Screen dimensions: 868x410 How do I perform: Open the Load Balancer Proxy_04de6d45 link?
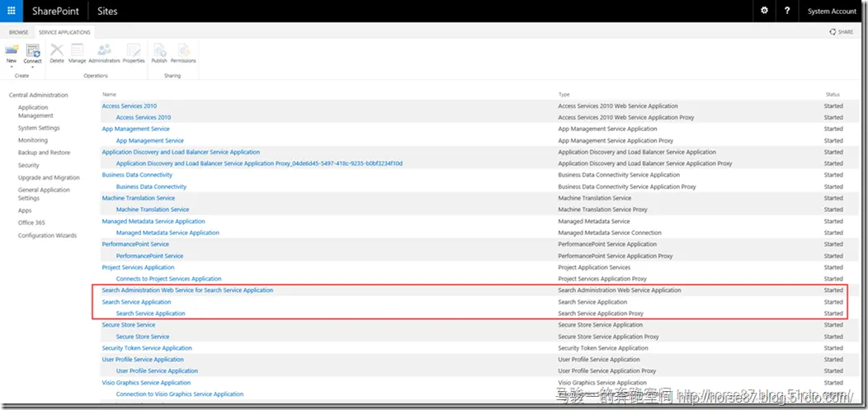coord(259,164)
